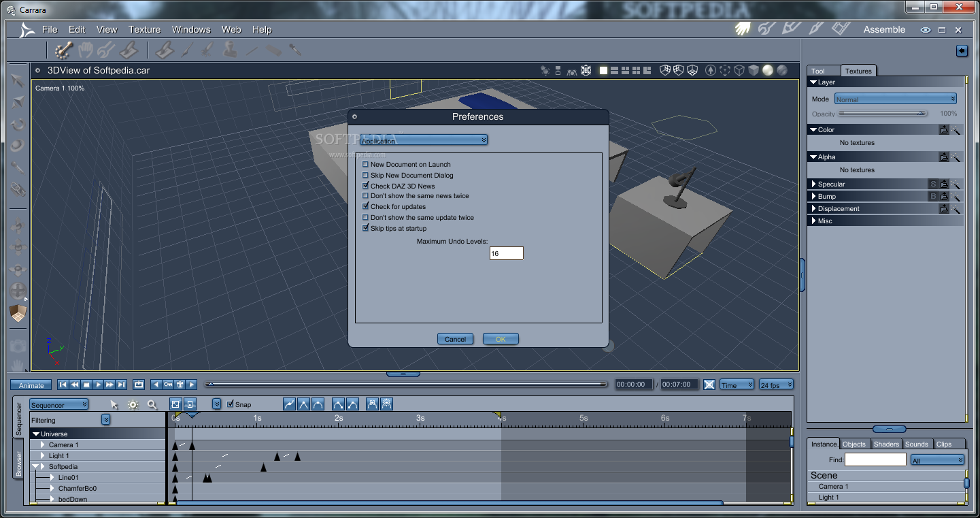Switch to the Browser side tab
980x518 pixels.
19,463
